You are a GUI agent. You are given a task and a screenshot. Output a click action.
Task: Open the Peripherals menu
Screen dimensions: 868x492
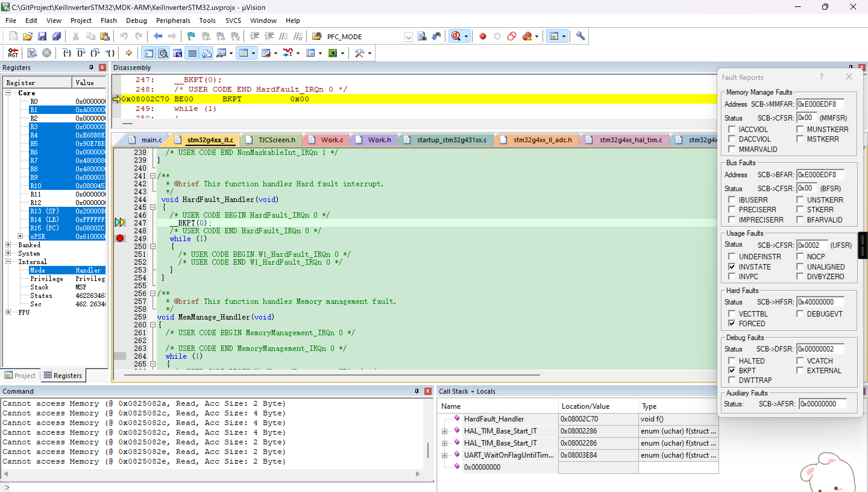pos(173,20)
